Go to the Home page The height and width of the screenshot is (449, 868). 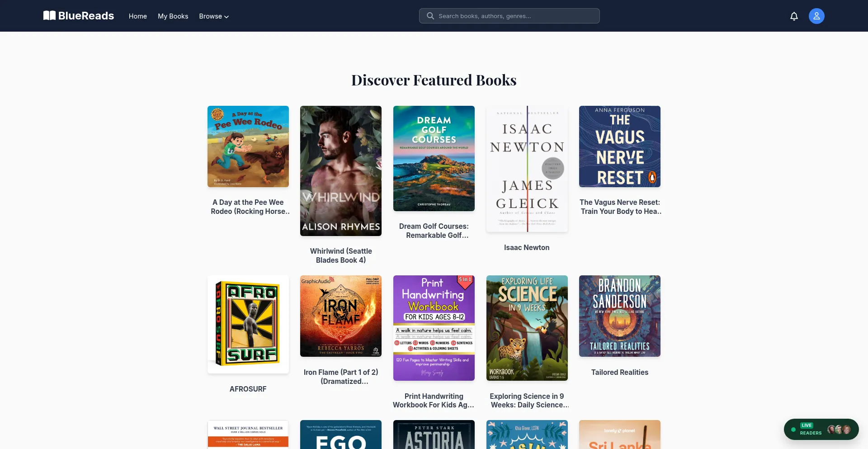[x=138, y=16]
